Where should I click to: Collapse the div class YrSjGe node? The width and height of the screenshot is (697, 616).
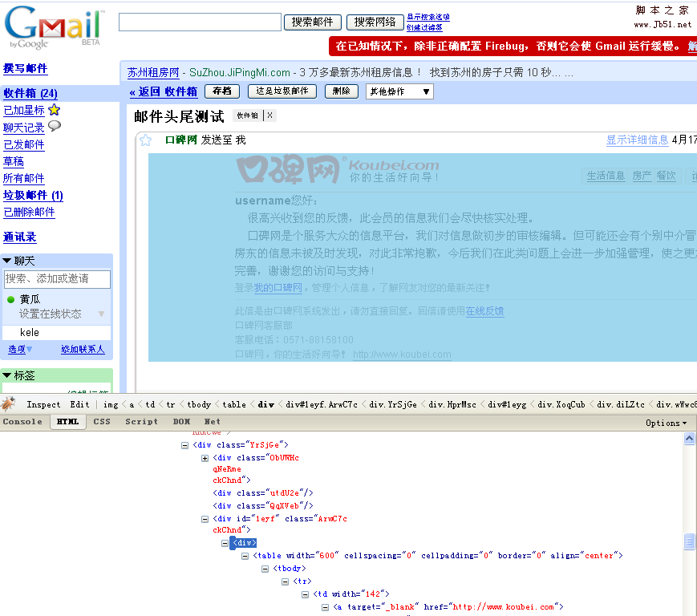[x=185, y=445]
